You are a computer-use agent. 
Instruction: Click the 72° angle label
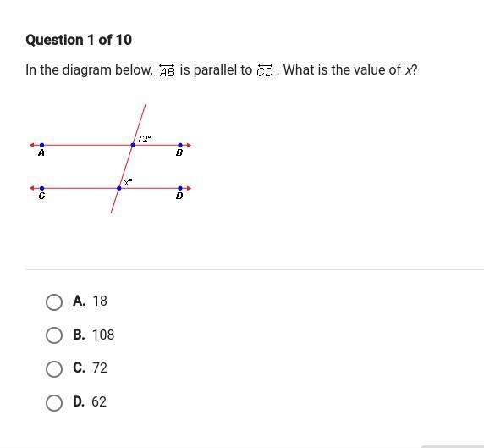click(x=144, y=139)
